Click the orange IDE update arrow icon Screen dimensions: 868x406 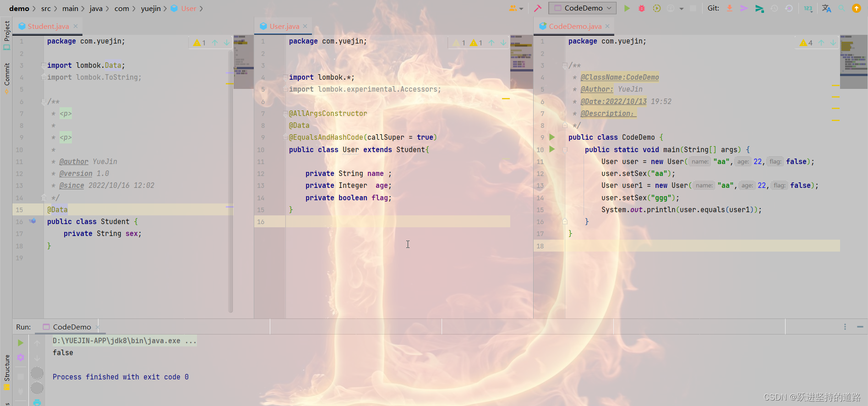tap(856, 8)
